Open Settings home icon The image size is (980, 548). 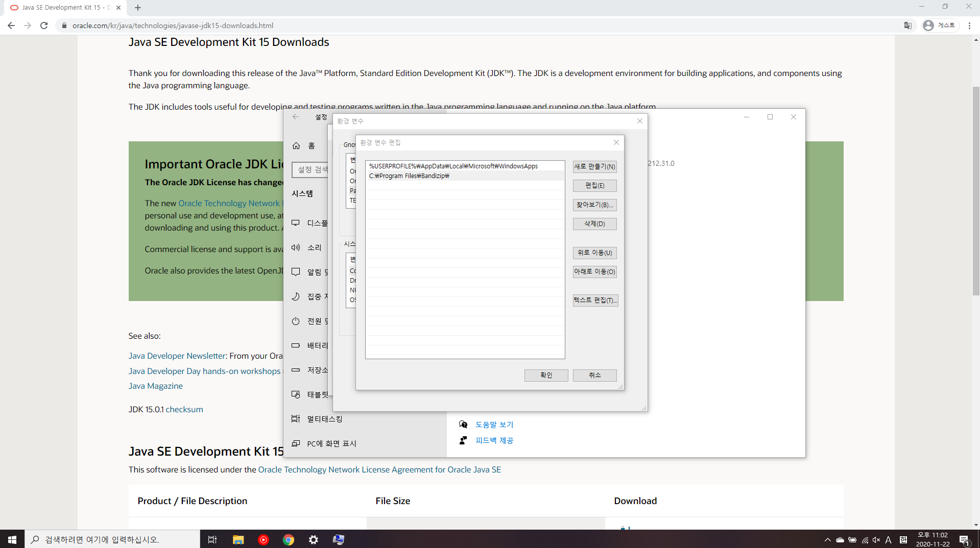click(x=296, y=146)
